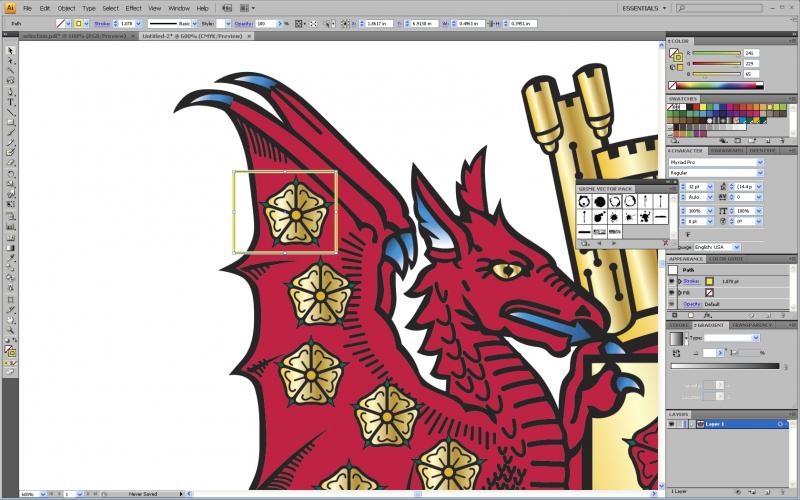The image size is (800, 500).
Task: Select the Selection tool (black arrow)
Action: click(11, 51)
